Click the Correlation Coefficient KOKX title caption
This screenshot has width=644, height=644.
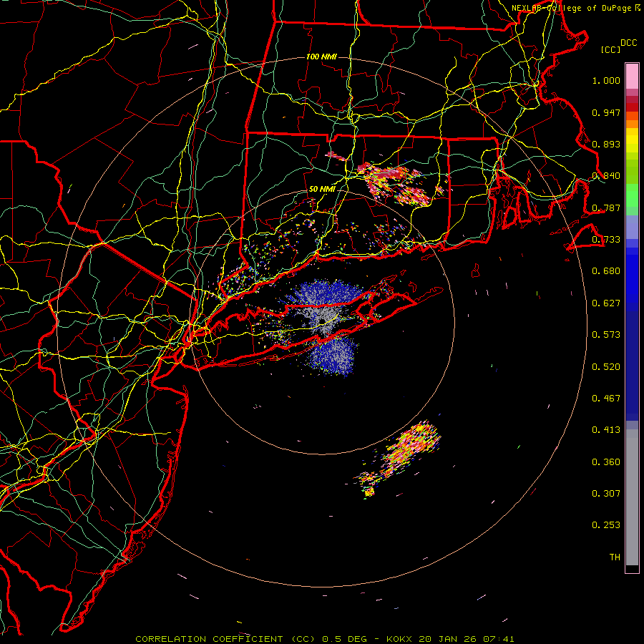pyautogui.click(x=324, y=639)
